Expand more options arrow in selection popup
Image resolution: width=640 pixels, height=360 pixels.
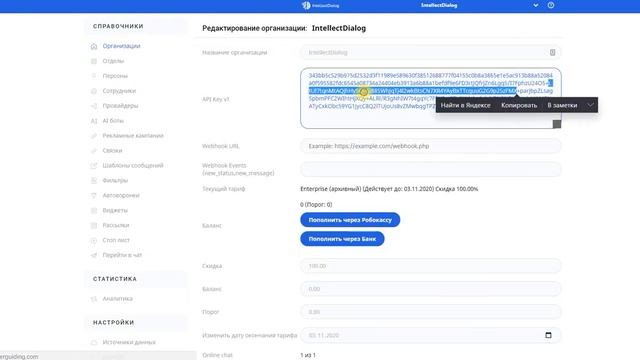coord(590,105)
